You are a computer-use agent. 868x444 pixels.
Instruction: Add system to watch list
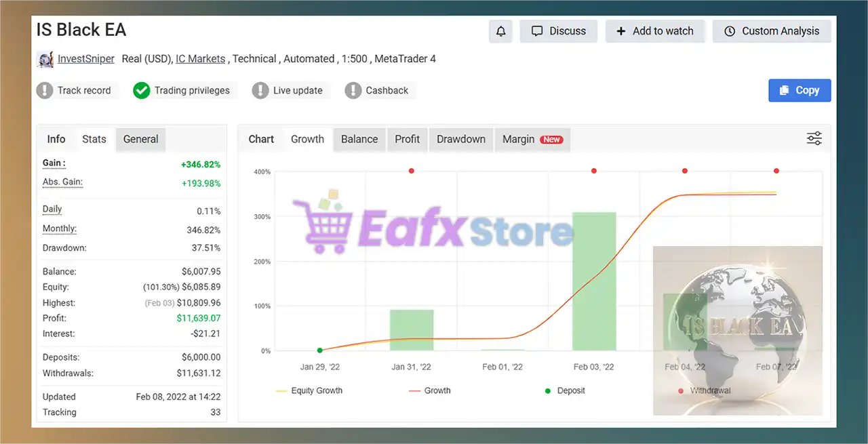click(654, 31)
